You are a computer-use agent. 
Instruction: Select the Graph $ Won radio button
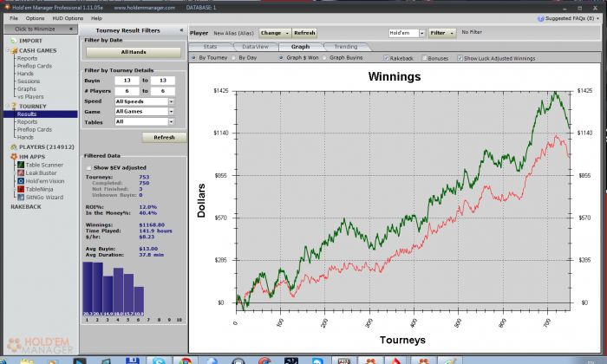tap(281, 58)
